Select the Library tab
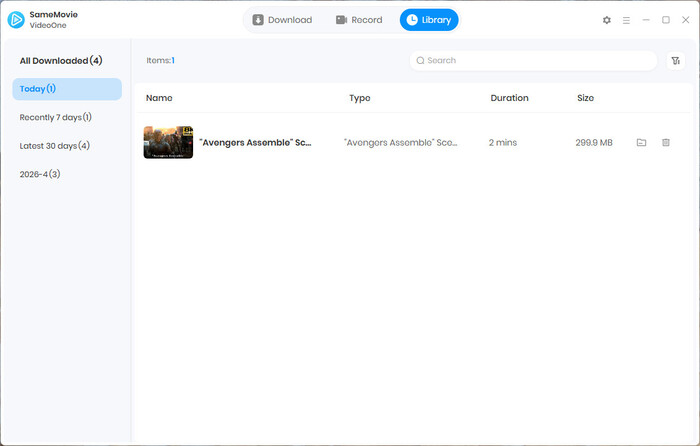The image size is (700, 446). (429, 20)
